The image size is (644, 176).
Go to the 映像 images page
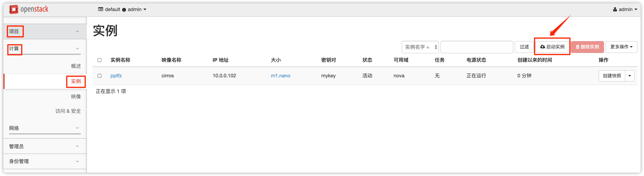point(76,97)
